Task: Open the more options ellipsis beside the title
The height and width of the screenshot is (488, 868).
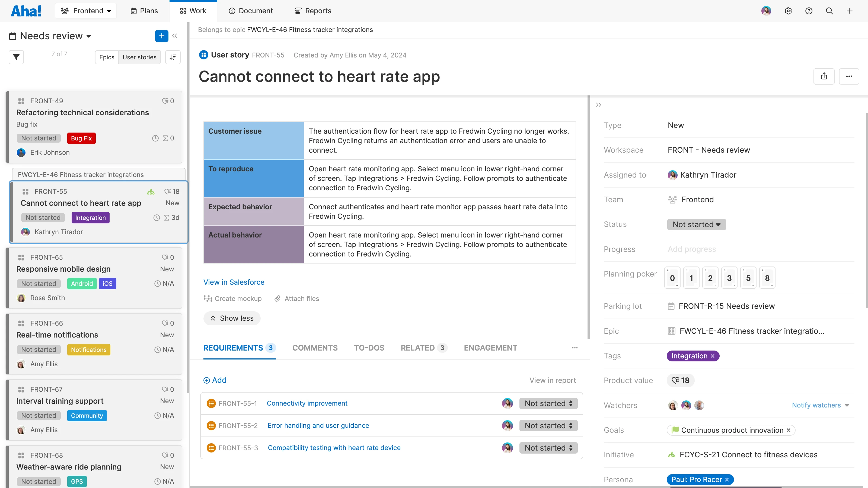Action: pos(849,76)
